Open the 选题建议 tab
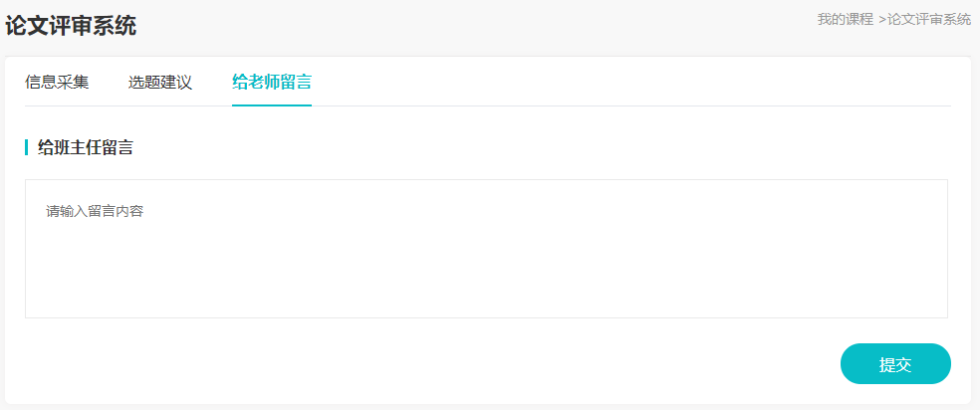This screenshot has height=410, width=980. pos(159,82)
